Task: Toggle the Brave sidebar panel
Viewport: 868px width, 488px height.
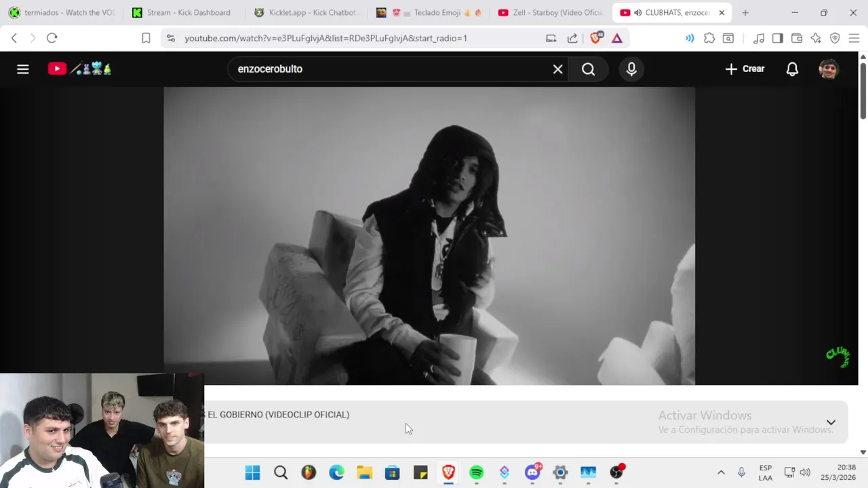Action: [778, 39]
